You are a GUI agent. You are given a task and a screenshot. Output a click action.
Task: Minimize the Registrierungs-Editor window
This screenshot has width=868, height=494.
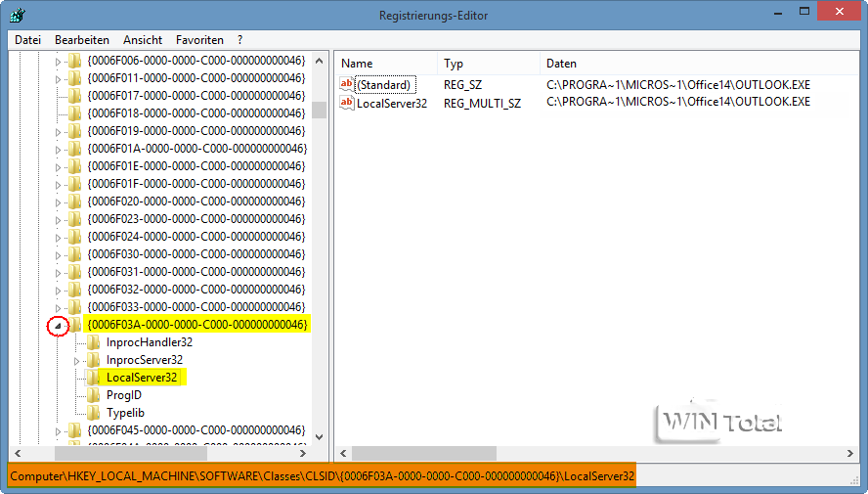(778, 12)
